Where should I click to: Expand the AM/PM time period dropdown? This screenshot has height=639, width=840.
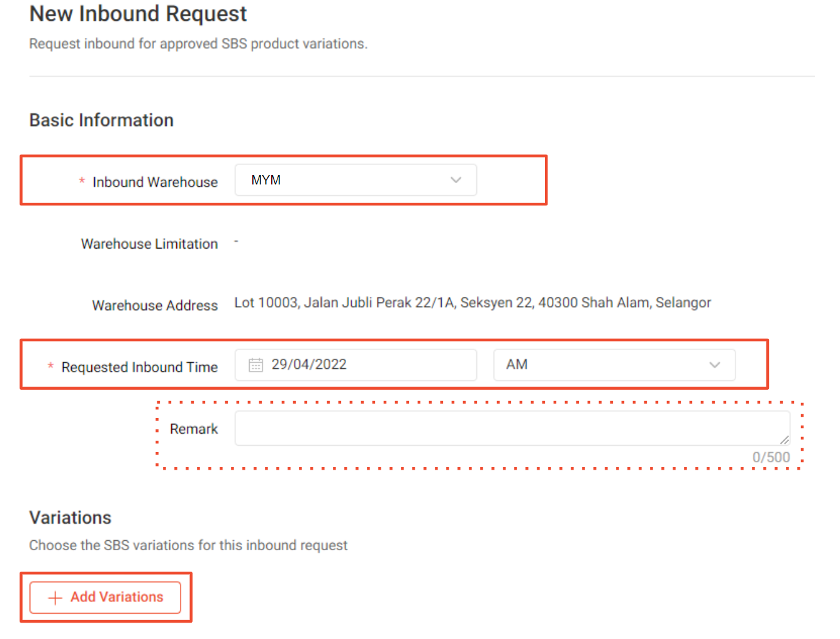[614, 365]
